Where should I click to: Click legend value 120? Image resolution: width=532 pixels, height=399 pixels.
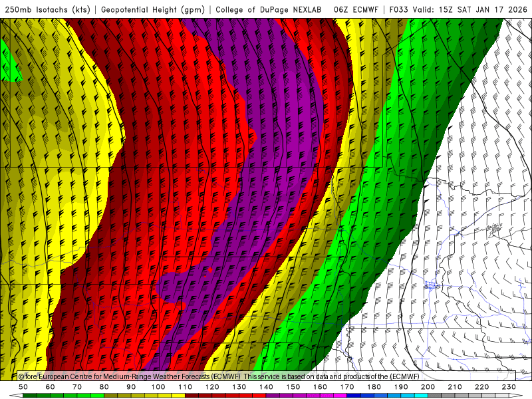(212, 387)
